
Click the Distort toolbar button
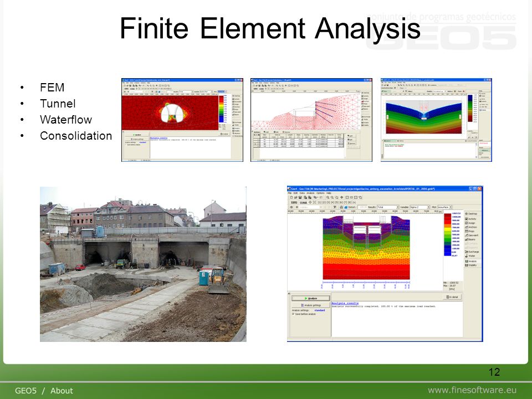(350, 207)
